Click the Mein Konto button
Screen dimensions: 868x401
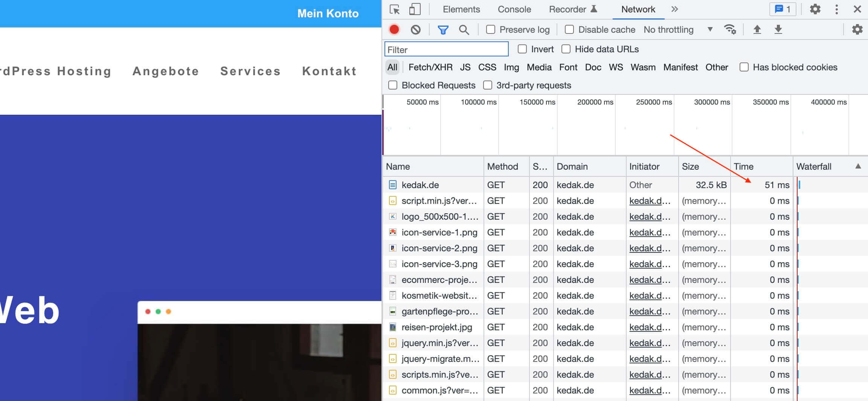(x=328, y=13)
